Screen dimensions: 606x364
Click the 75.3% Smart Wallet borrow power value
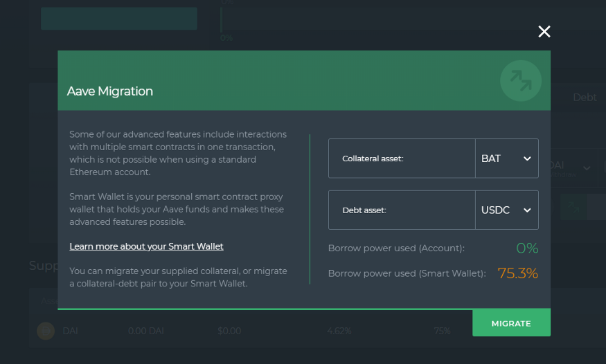click(x=517, y=273)
